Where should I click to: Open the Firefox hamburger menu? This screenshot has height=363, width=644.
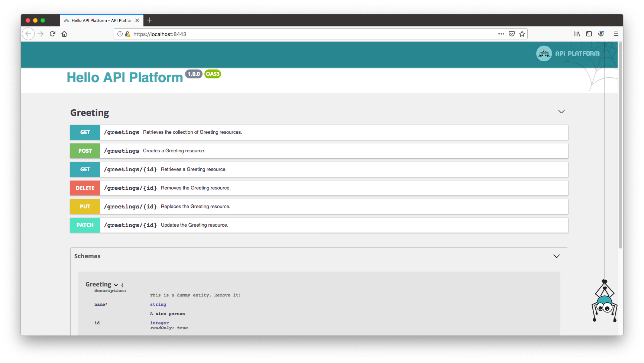[616, 34]
